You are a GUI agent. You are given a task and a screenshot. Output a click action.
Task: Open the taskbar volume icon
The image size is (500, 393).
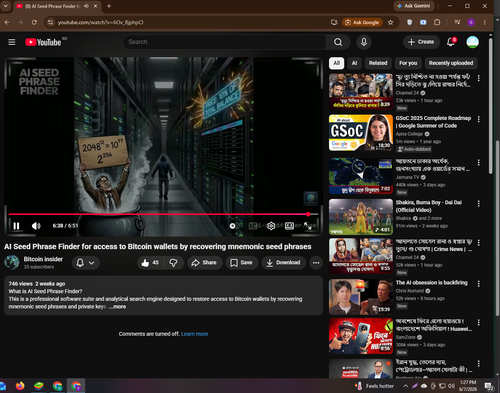pos(451,386)
